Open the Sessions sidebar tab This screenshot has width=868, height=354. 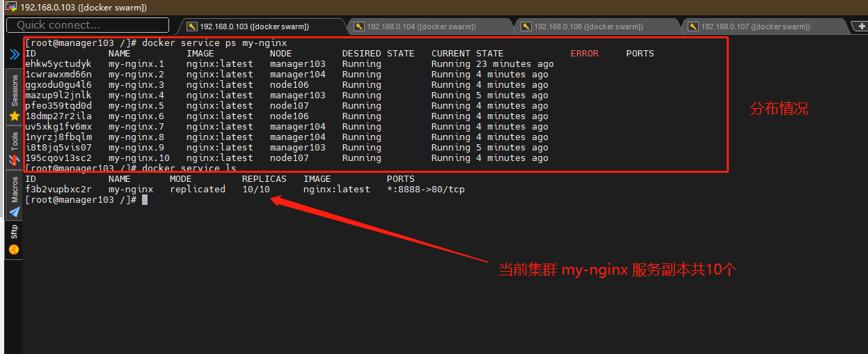[x=14, y=89]
